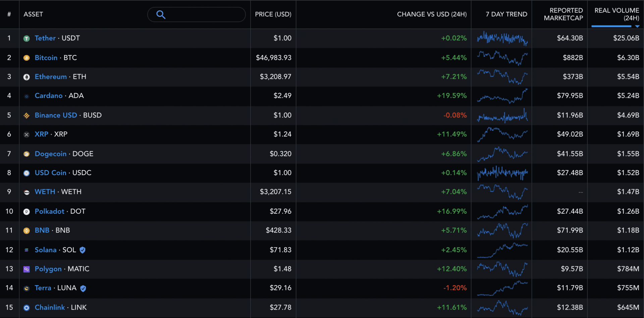The width and height of the screenshot is (644, 318).
Task: Click the WETH coin icon
Action: [x=26, y=192]
